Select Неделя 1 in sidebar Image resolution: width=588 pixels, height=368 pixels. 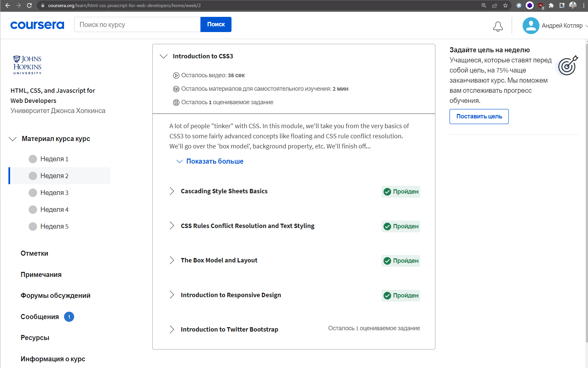(x=60, y=159)
